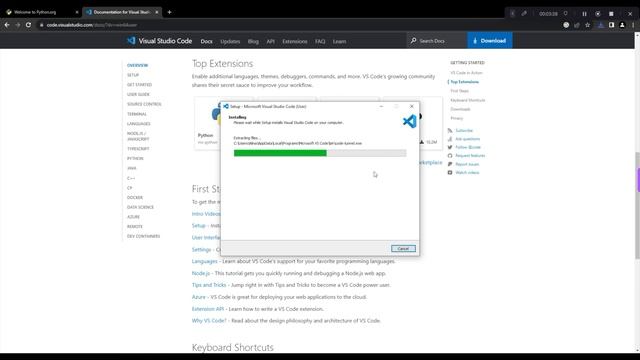Select Setup in the docs sidebar
The image size is (640, 360).
[x=133, y=75]
